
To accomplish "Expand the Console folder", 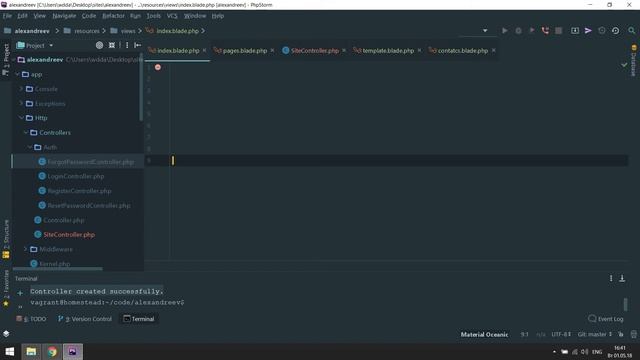I will pyautogui.click(x=21, y=89).
